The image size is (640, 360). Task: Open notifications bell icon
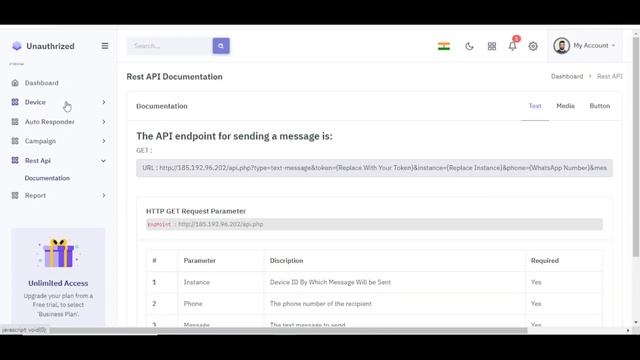coord(513,46)
